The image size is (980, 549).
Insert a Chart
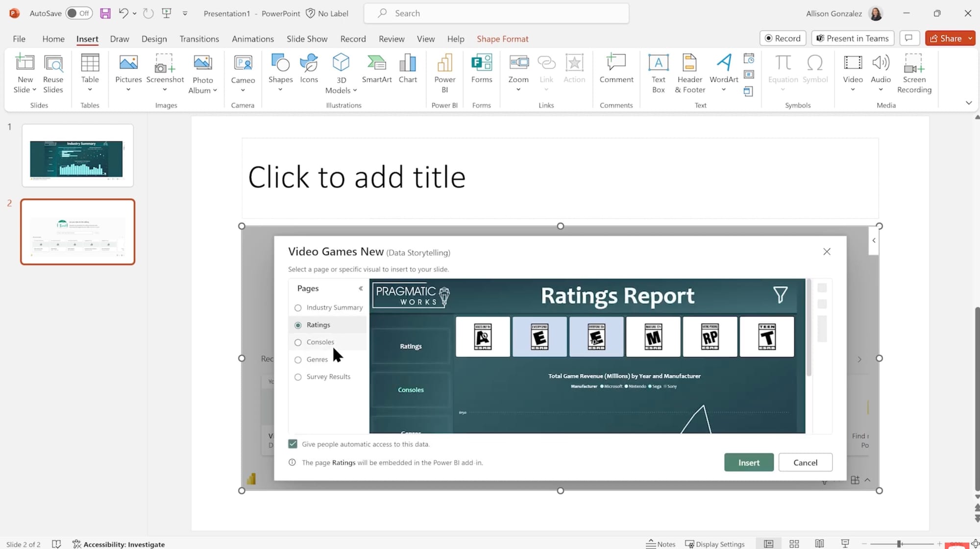408,69
